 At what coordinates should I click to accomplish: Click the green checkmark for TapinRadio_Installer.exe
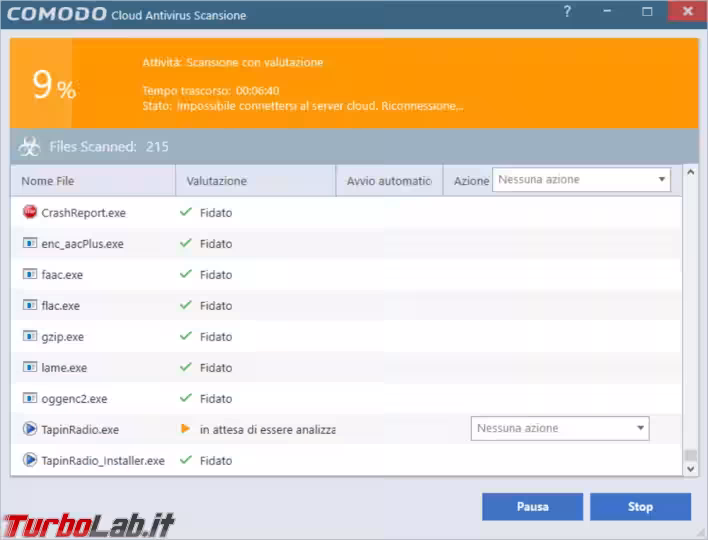point(186,460)
